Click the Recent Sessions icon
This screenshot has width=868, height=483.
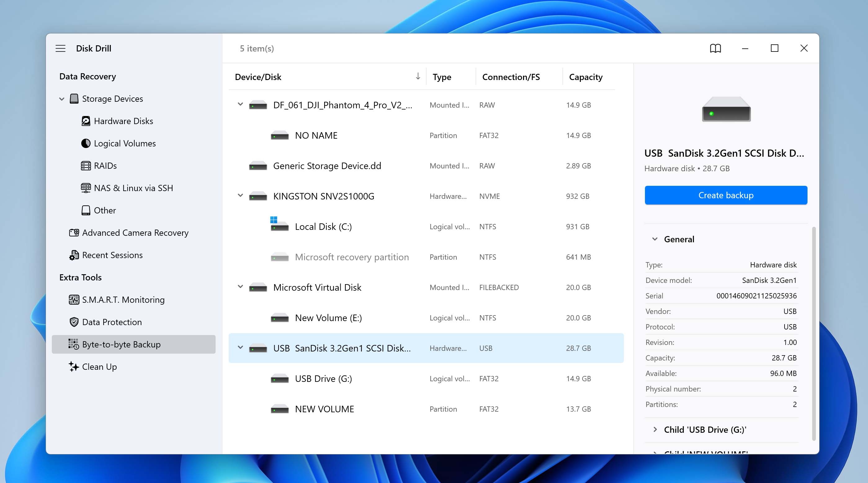pyautogui.click(x=74, y=255)
